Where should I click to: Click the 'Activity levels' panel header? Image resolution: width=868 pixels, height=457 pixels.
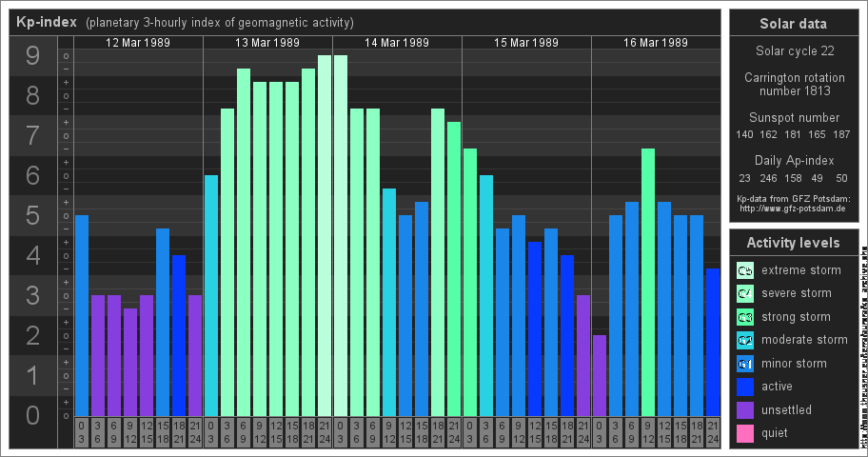click(x=793, y=243)
